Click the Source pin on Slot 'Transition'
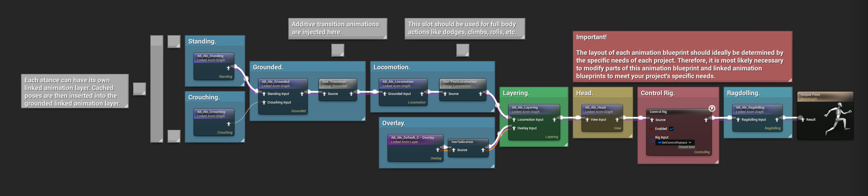 [x=324, y=94]
